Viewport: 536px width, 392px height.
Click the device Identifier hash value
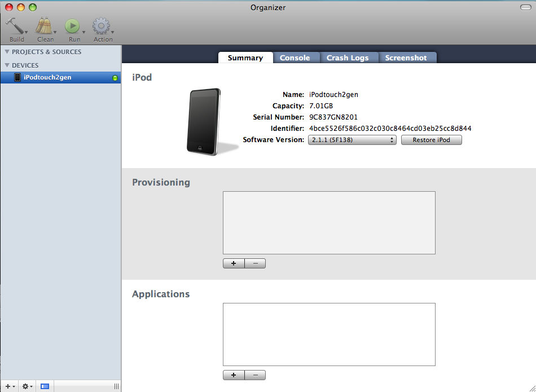[390, 129]
